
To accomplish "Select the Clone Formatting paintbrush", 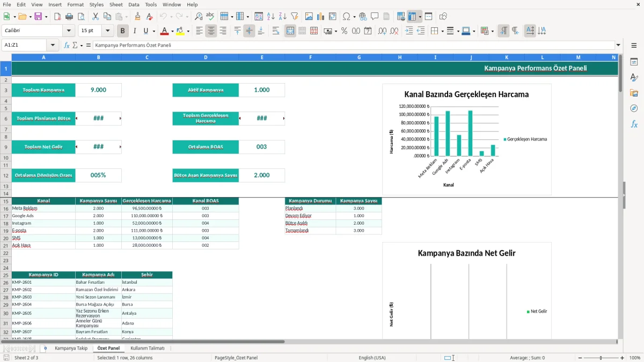I will point(137,17).
